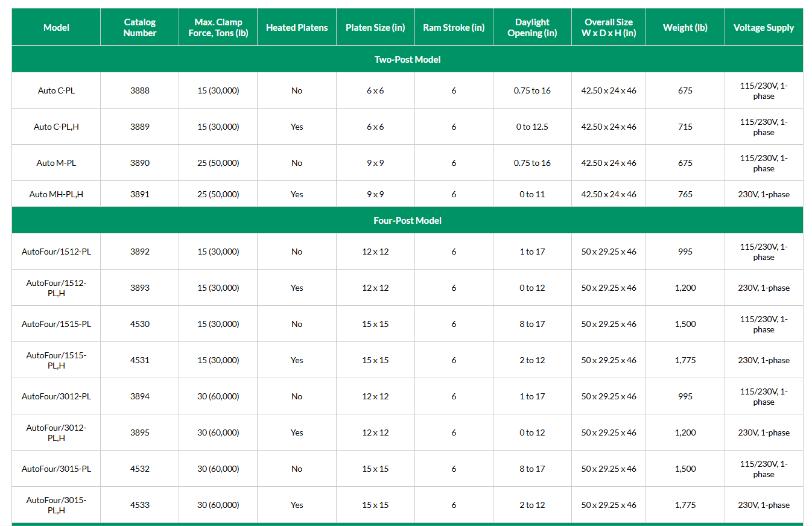Click weight value 765

[x=685, y=194]
